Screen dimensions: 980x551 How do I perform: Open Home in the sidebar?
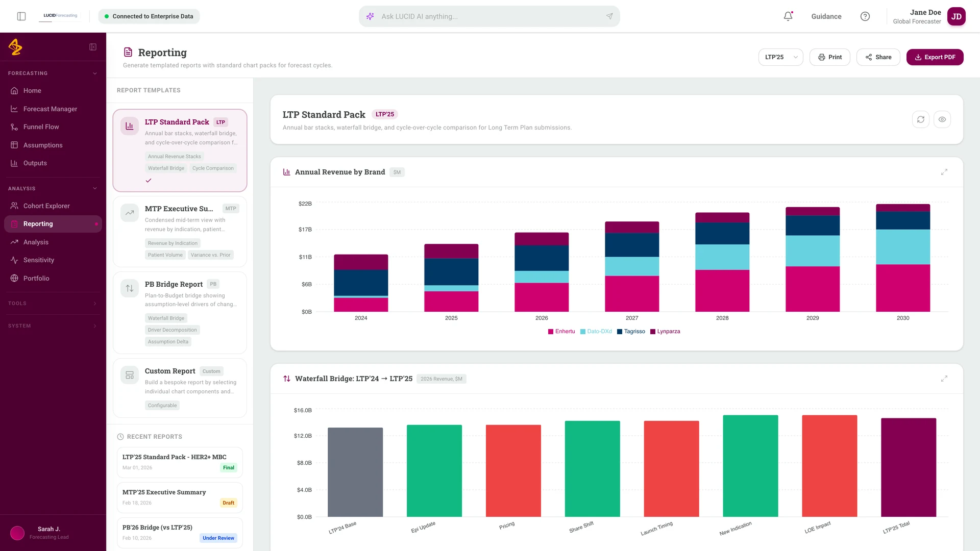[x=53, y=91]
